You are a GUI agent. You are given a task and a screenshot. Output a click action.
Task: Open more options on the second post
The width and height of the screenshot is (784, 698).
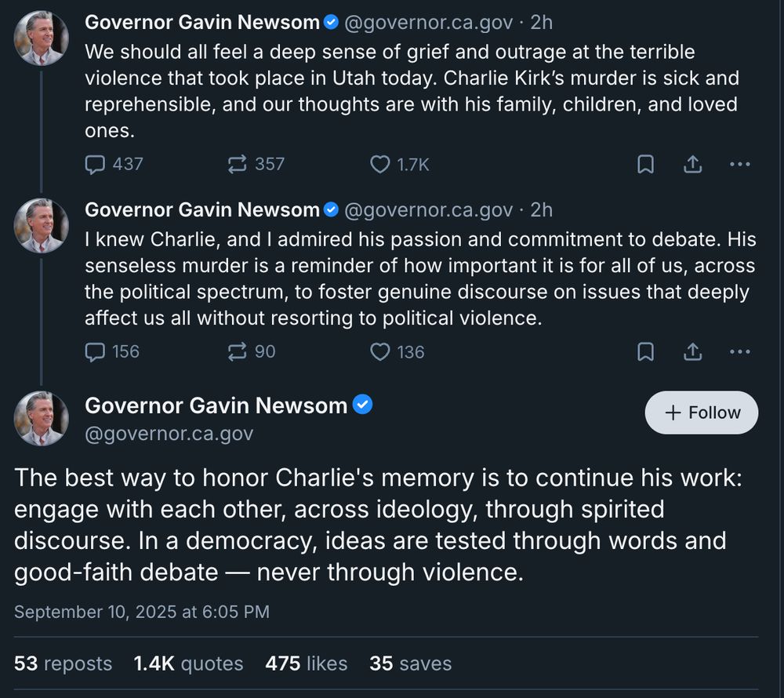(x=739, y=351)
